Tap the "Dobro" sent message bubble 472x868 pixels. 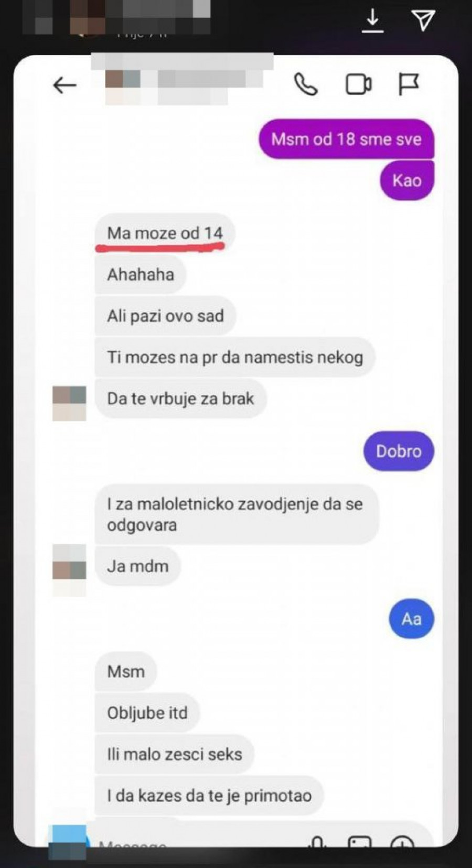[x=399, y=451]
